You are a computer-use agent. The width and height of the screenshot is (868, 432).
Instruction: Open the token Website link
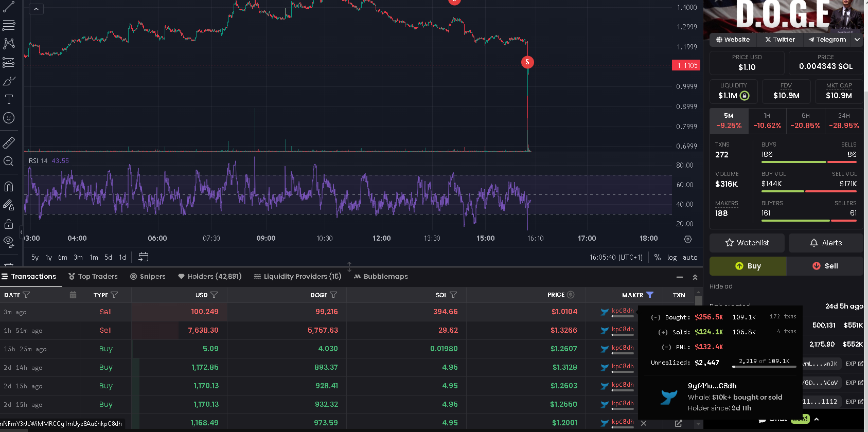[x=733, y=40]
